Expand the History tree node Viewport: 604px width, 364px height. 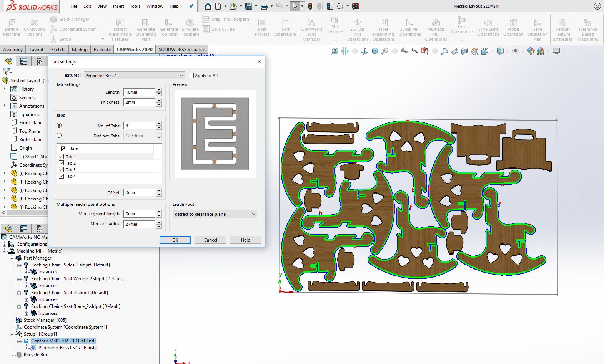pyautogui.click(x=5, y=89)
